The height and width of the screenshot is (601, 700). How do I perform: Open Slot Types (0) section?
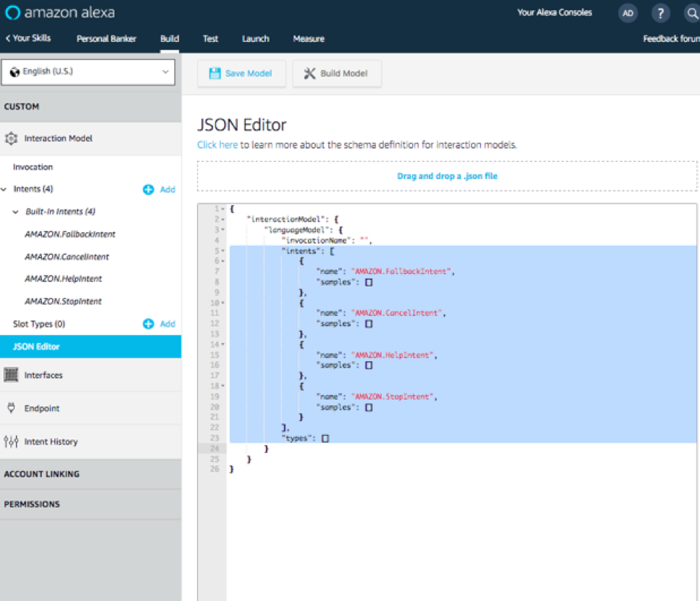pyautogui.click(x=39, y=324)
